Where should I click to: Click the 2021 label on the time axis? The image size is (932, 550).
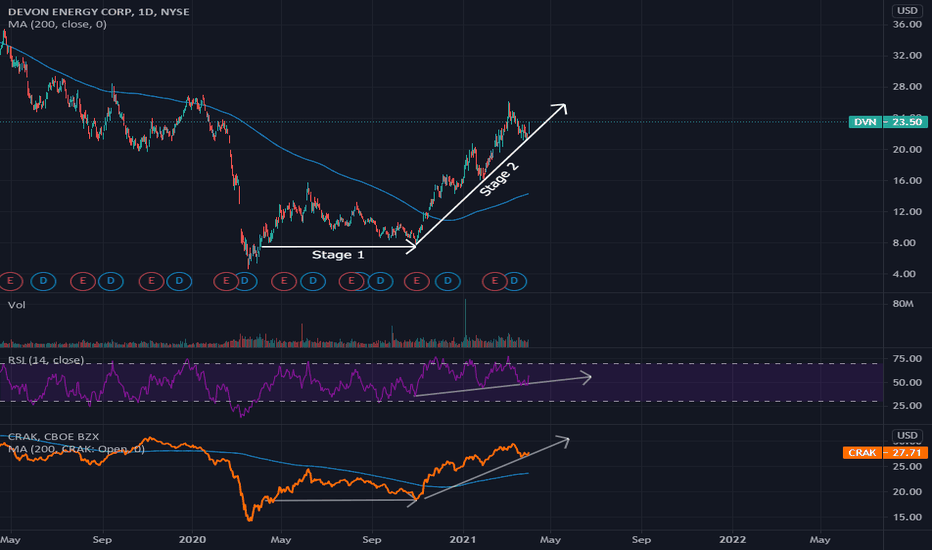click(462, 540)
